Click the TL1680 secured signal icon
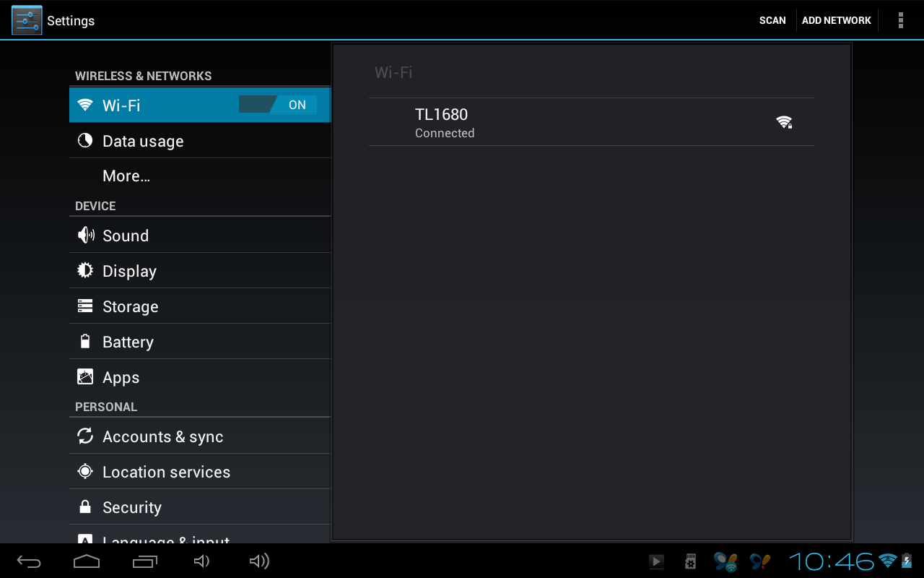This screenshot has width=924, height=578. 784,122
